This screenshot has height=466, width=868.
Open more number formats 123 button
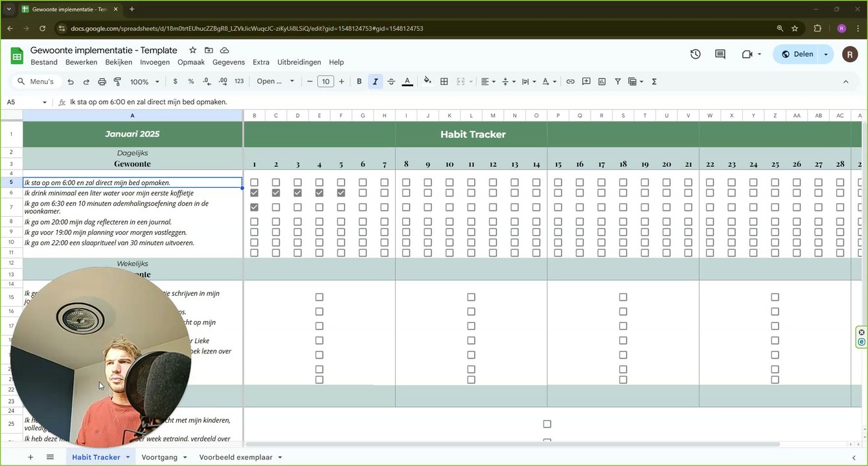(239, 82)
